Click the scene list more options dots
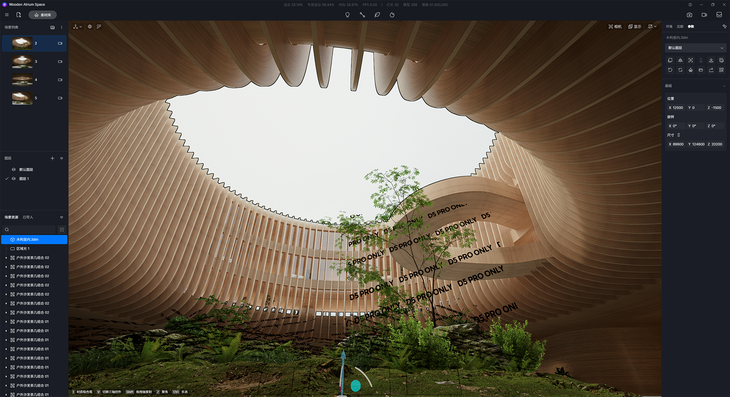This screenshot has width=730, height=397. (x=61, y=27)
